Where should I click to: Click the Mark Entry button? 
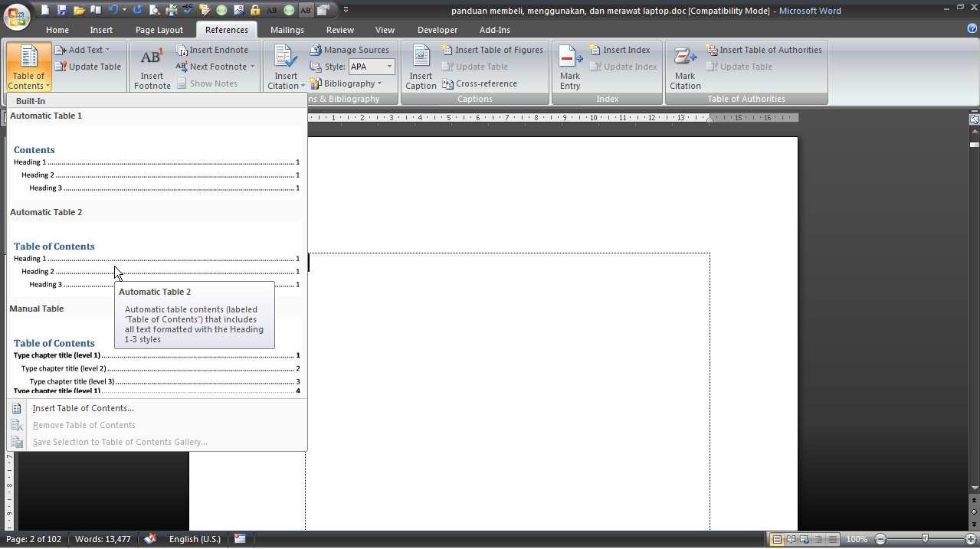point(570,68)
